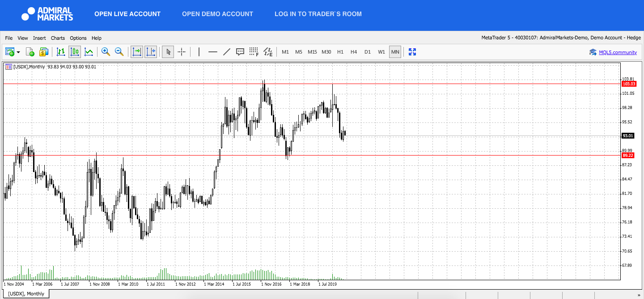Select the Crosshair tool

182,52
